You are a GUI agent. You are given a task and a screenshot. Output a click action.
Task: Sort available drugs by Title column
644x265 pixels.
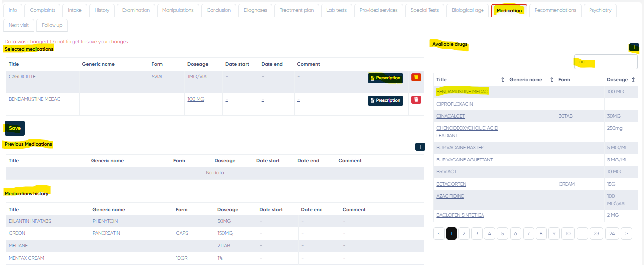click(x=503, y=80)
